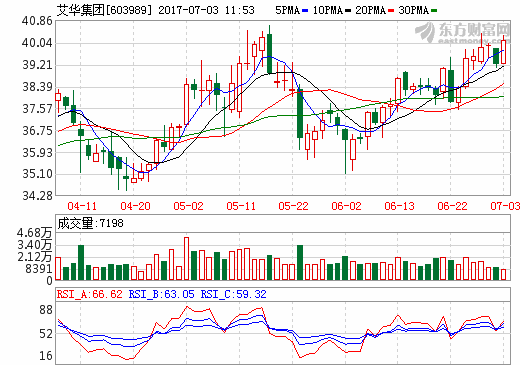Click the RSI_A:66.62 indicator label
This screenshot has height=365, width=520.
(90, 294)
